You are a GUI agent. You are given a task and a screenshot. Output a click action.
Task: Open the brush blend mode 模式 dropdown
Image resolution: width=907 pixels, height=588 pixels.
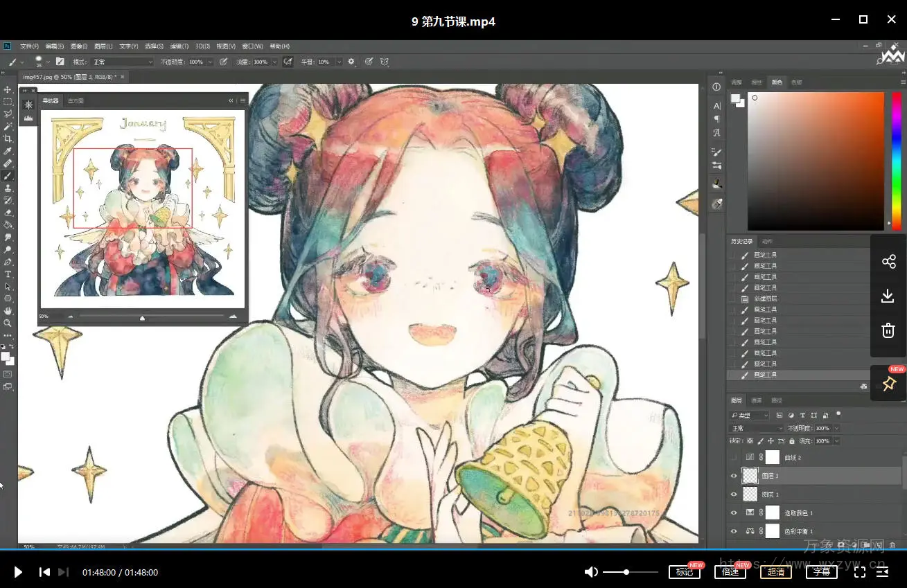(x=123, y=62)
